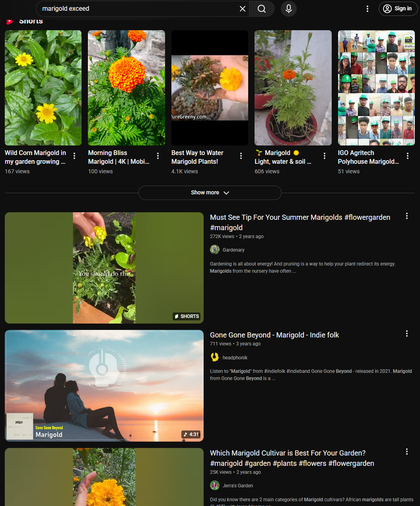Image resolution: width=420 pixels, height=506 pixels.
Task: Open IGO Agritech Polyhouse Marigold thumbnail
Action: pos(376,88)
